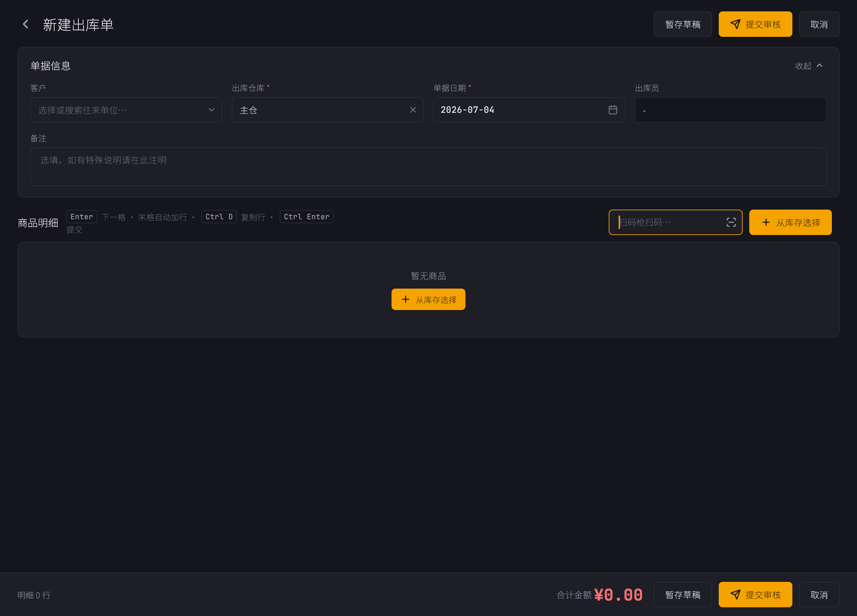Click the ¥0.00 total amount

point(618,595)
